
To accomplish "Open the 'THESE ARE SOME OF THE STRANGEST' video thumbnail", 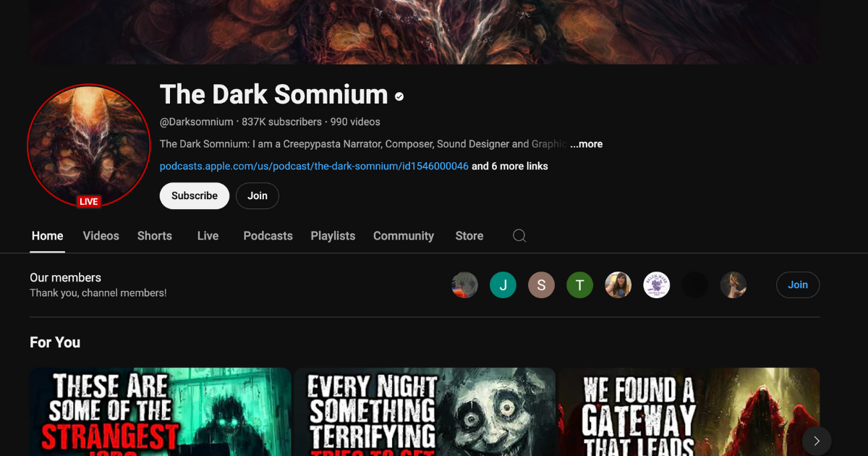I will 160,411.
